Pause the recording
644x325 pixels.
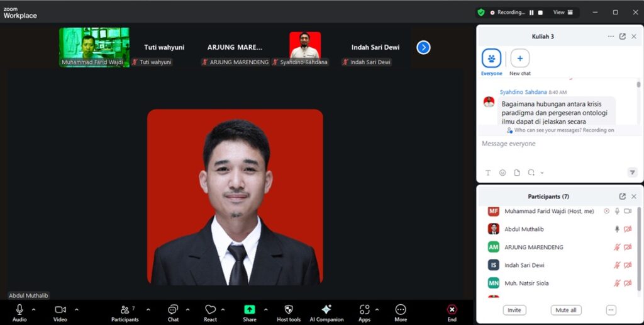pyautogui.click(x=531, y=13)
